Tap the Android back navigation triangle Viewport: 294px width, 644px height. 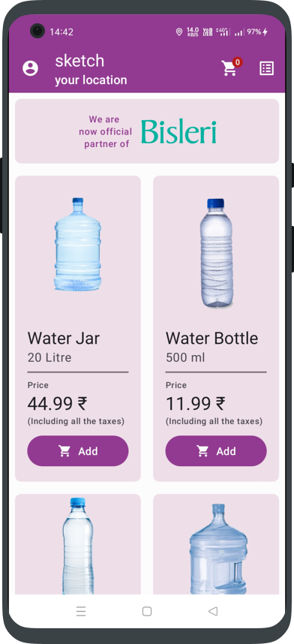pyautogui.click(x=213, y=611)
